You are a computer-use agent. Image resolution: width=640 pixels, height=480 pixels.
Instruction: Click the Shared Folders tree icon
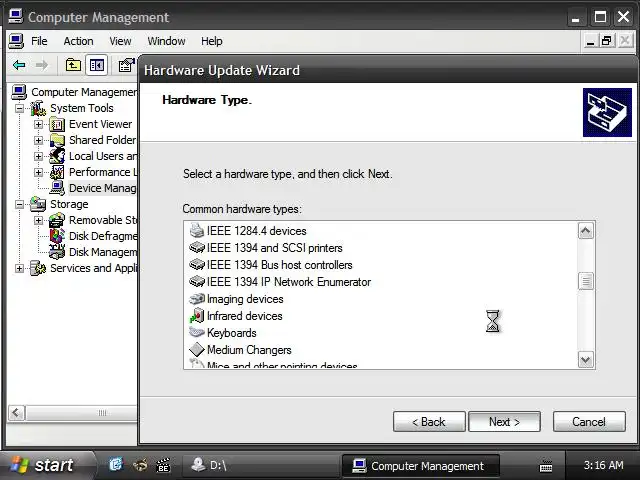(x=57, y=140)
